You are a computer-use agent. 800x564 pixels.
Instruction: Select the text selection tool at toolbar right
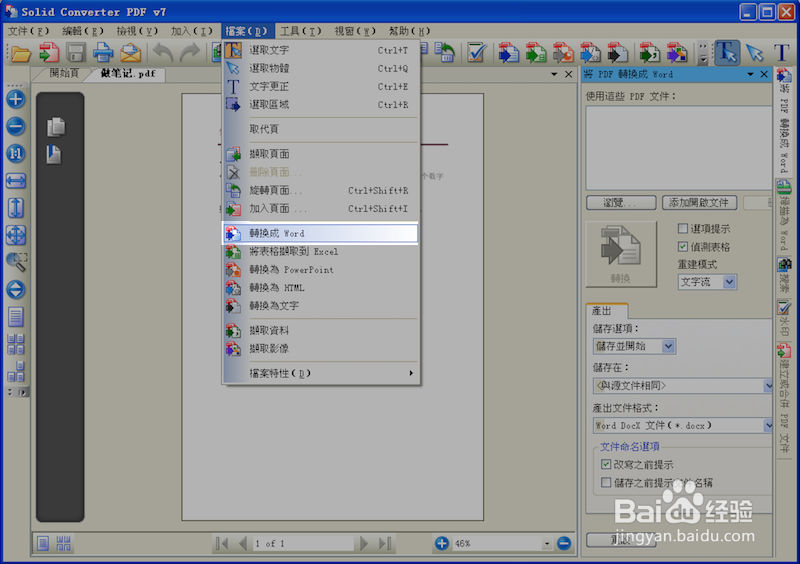tap(727, 53)
